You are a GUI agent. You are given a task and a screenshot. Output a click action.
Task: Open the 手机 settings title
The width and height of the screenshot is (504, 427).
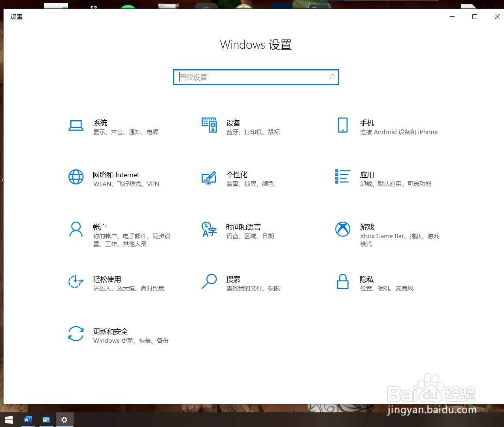[x=367, y=123]
